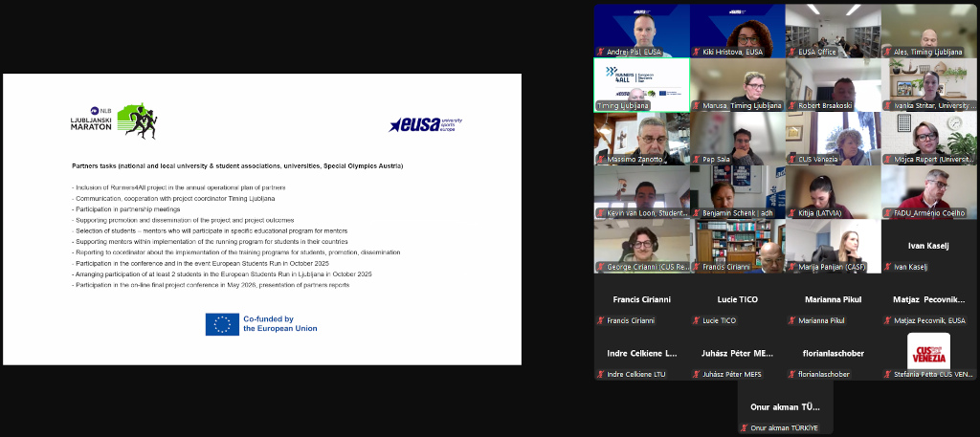
Task: Click the Co-funded by the European Union logo
Action: tap(261, 324)
